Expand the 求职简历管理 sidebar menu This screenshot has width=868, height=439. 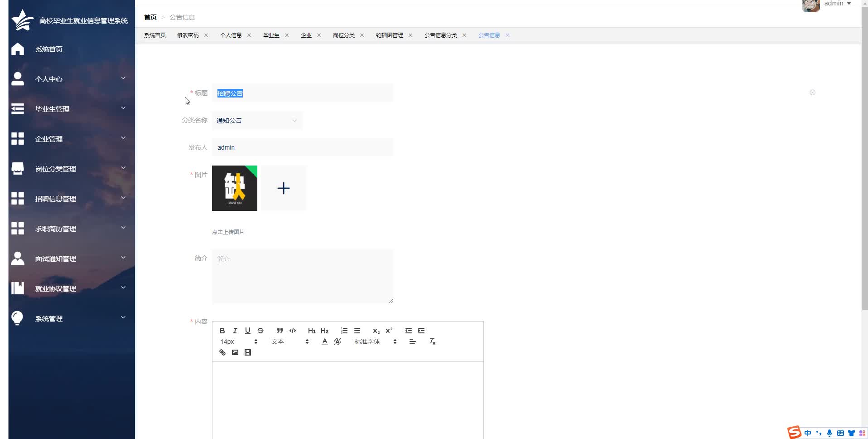pyautogui.click(x=72, y=229)
